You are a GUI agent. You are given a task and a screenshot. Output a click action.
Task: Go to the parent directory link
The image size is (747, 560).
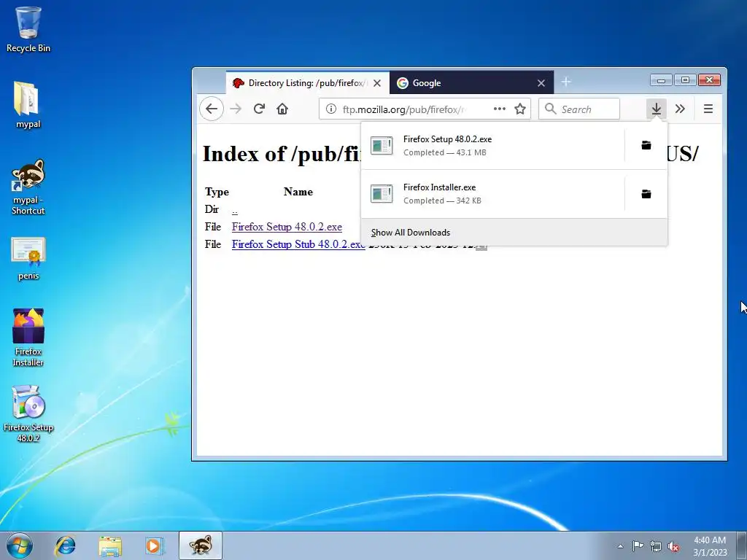[x=235, y=210]
